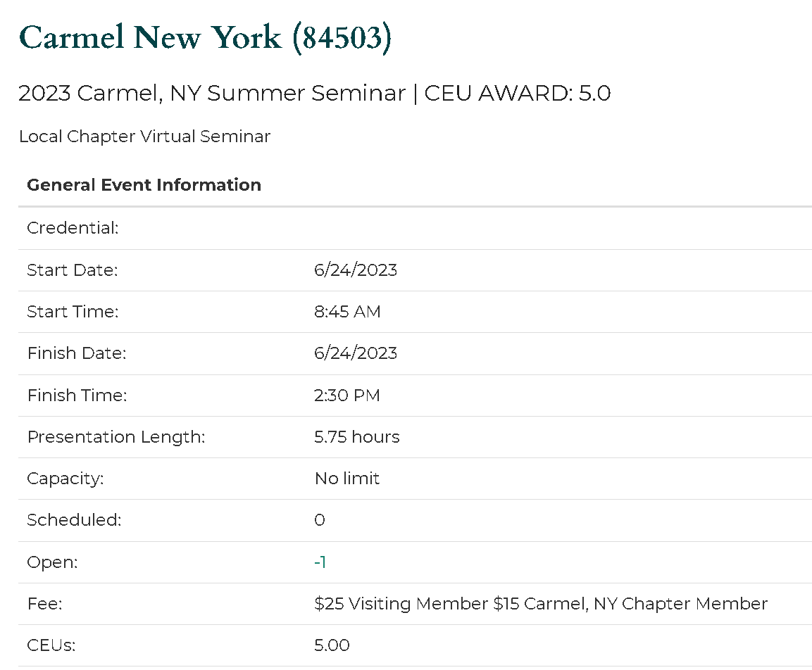This screenshot has height=670, width=812.
Task: Select the Presentation Length label
Action: tap(115, 437)
